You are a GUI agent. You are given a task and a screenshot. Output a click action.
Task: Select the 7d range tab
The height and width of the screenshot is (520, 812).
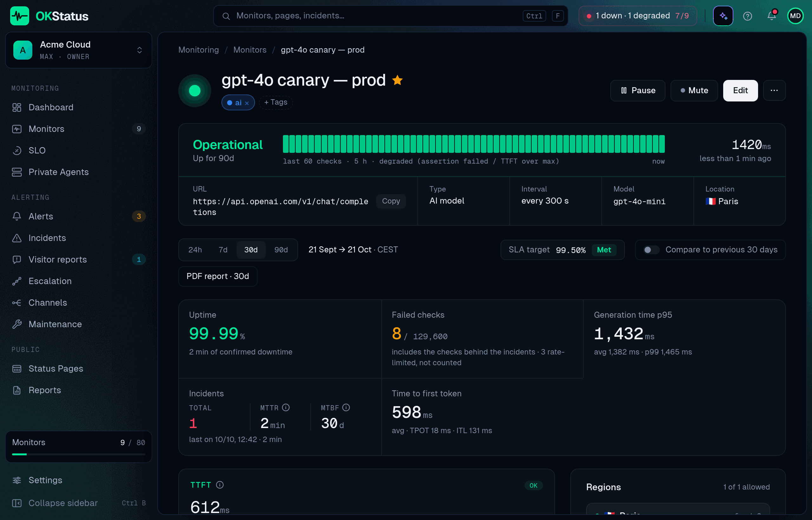(223, 250)
